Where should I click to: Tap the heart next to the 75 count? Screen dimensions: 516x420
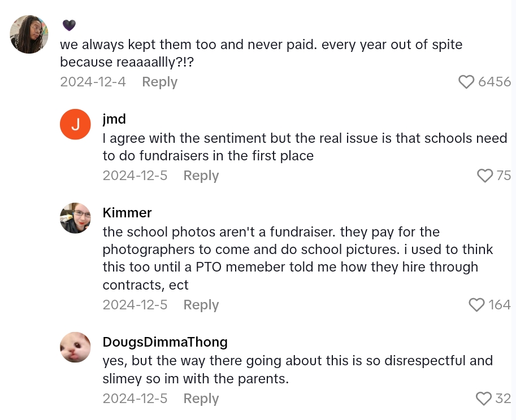[485, 176]
